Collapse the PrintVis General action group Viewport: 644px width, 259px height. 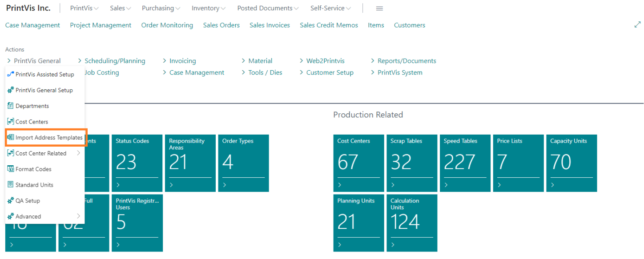[34, 61]
